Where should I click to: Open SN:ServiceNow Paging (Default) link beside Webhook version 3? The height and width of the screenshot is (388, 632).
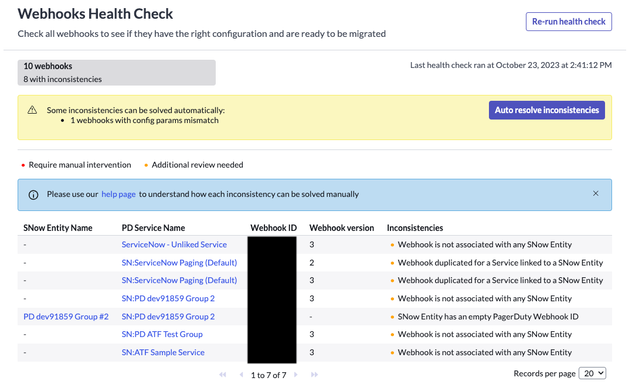point(179,280)
